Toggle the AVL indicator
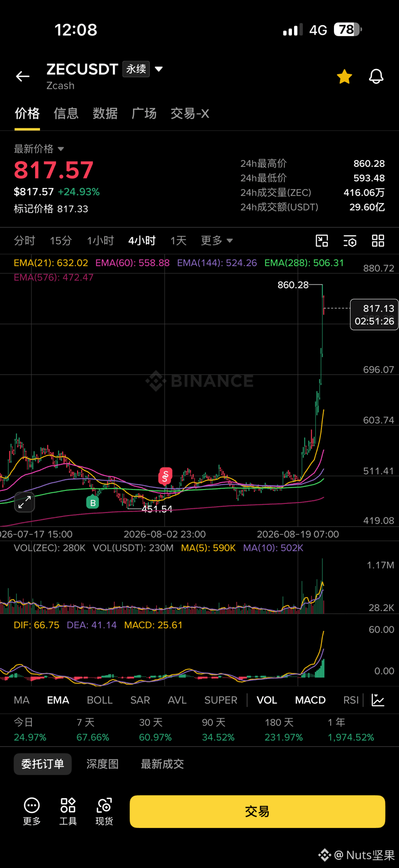399x868 pixels. pyautogui.click(x=177, y=700)
